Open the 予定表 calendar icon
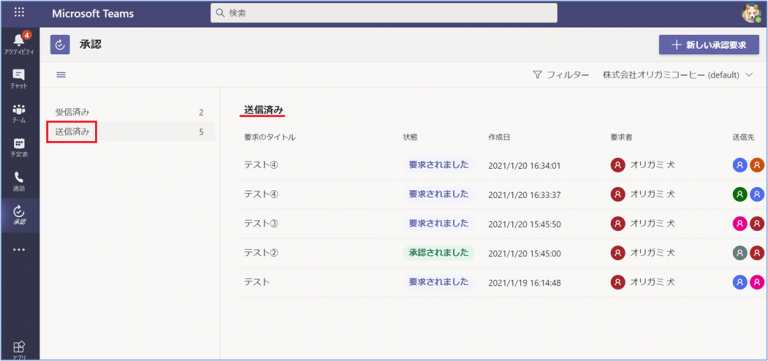Viewport: 768px width, 361px height. click(19, 147)
